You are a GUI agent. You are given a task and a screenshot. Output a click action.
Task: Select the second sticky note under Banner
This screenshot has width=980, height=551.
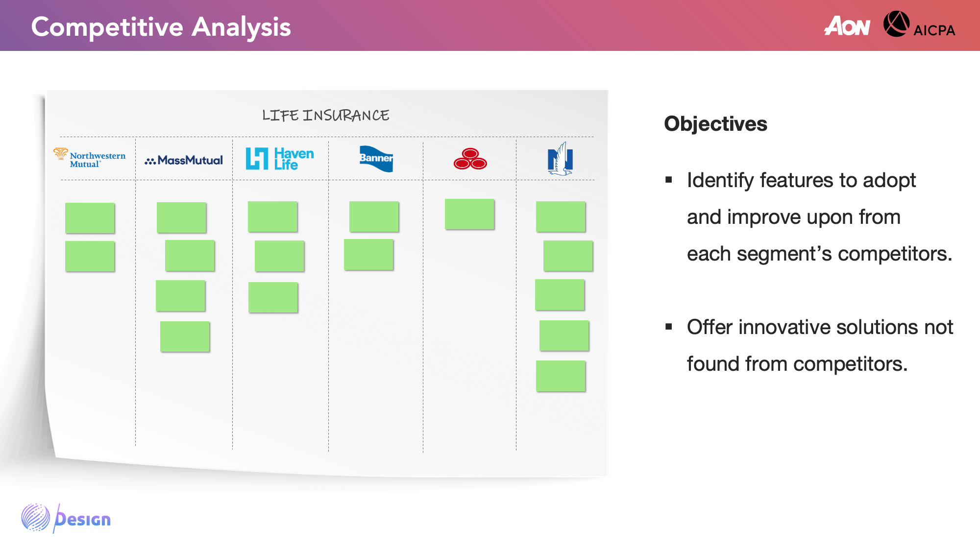[x=368, y=255]
